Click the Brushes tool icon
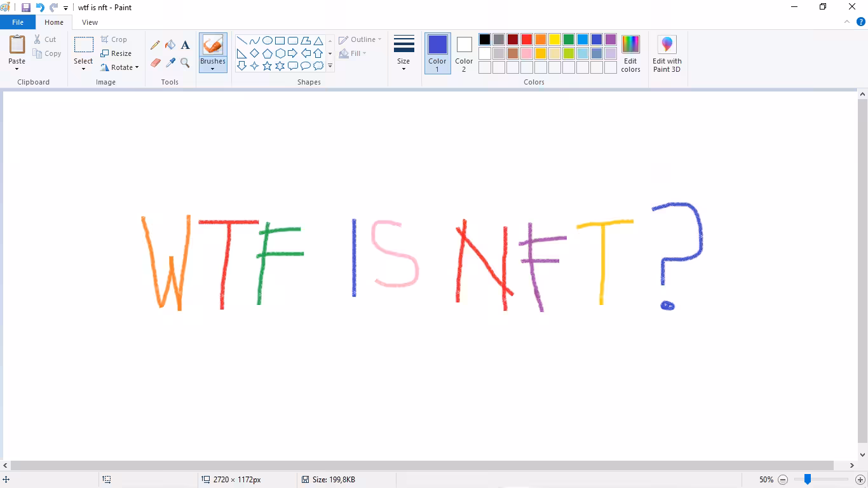The image size is (868, 488). tap(213, 44)
